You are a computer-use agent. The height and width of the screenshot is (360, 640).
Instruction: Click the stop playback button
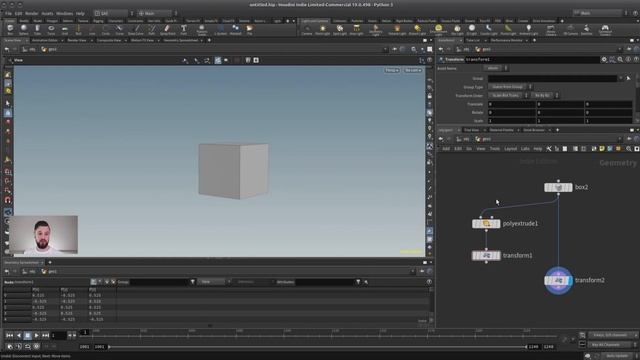(27, 336)
